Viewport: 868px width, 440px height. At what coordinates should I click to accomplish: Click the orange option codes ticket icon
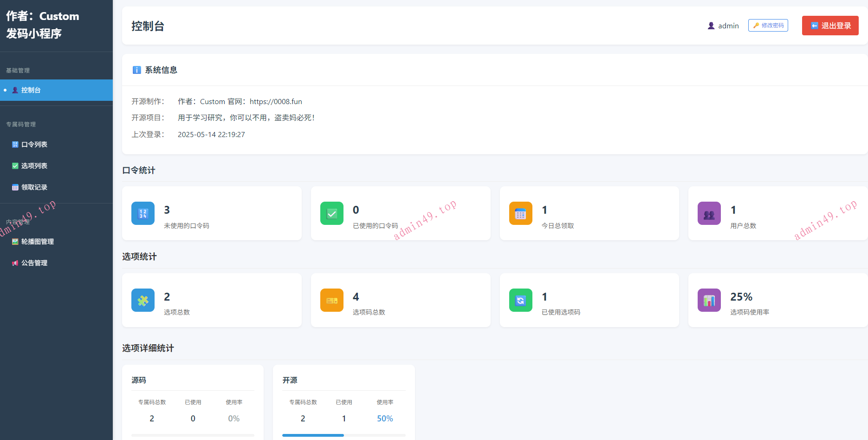[332, 300]
